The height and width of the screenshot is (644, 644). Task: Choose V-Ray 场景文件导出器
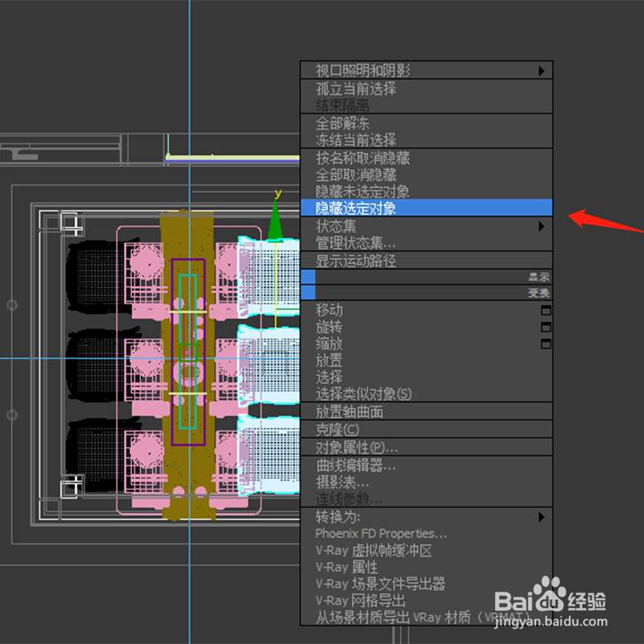(x=427, y=584)
